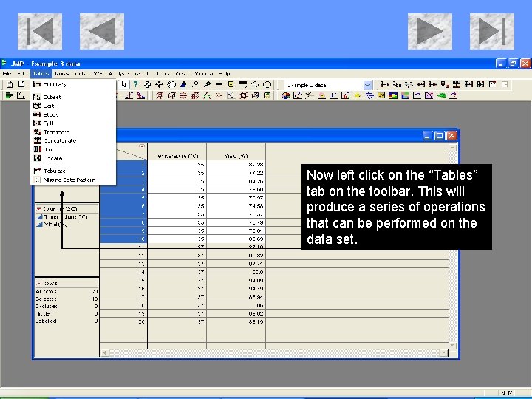Click the yellow triangle ternary plot icon
The height and width of the screenshot is (399, 532).
358,95
